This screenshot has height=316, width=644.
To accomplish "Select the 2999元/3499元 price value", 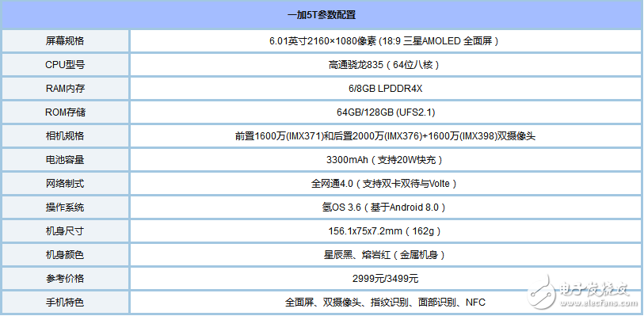I will [385, 279].
